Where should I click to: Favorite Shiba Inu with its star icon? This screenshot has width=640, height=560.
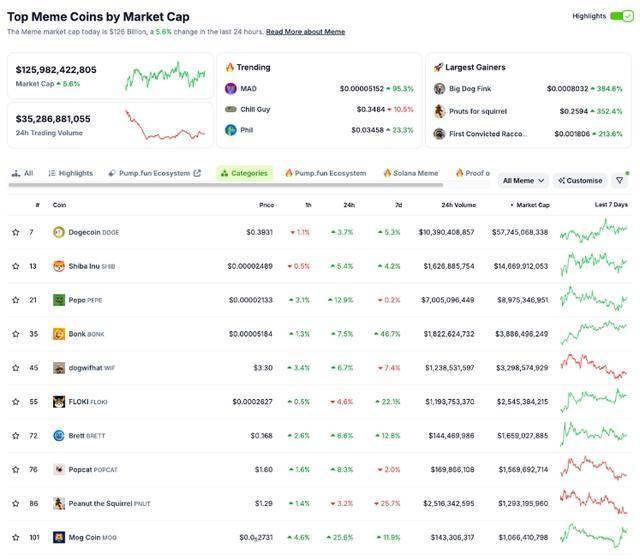coord(16,266)
